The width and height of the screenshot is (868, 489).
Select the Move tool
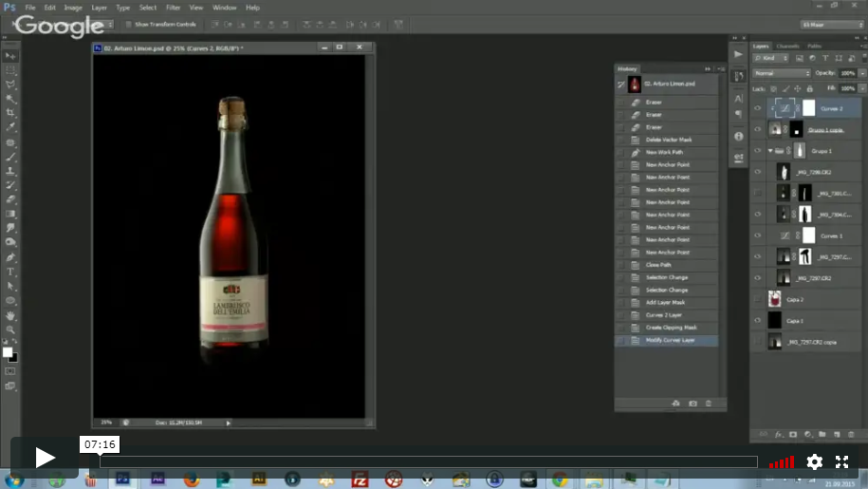[10, 56]
